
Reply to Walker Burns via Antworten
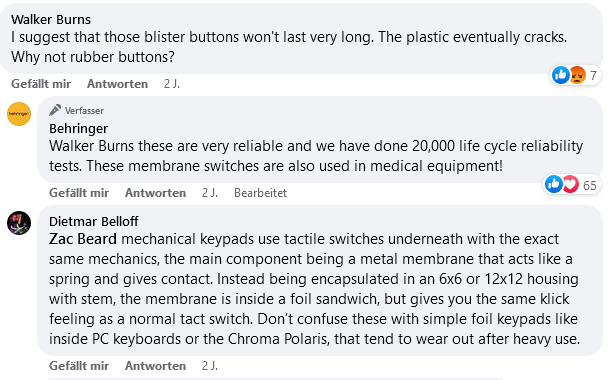(117, 84)
